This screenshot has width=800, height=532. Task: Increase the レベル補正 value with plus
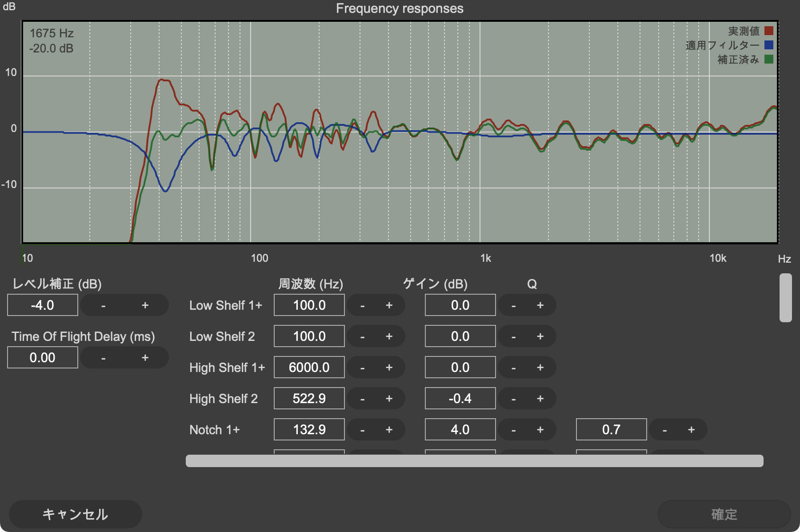pyautogui.click(x=145, y=305)
